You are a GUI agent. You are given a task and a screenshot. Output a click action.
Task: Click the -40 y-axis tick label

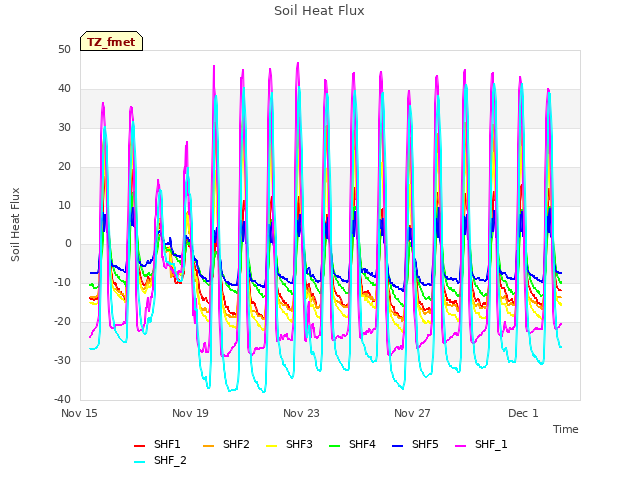(62, 399)
